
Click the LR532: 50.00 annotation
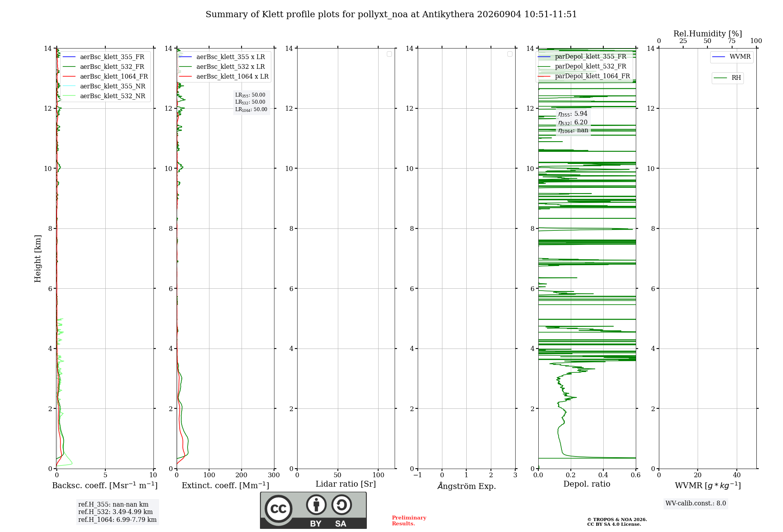[x=250, y=102]
